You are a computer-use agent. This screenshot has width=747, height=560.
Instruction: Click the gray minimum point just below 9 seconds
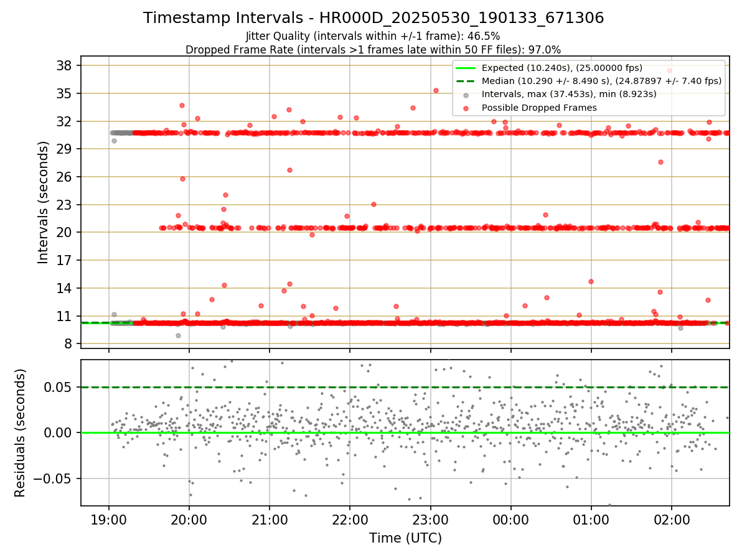pos(178,335)
